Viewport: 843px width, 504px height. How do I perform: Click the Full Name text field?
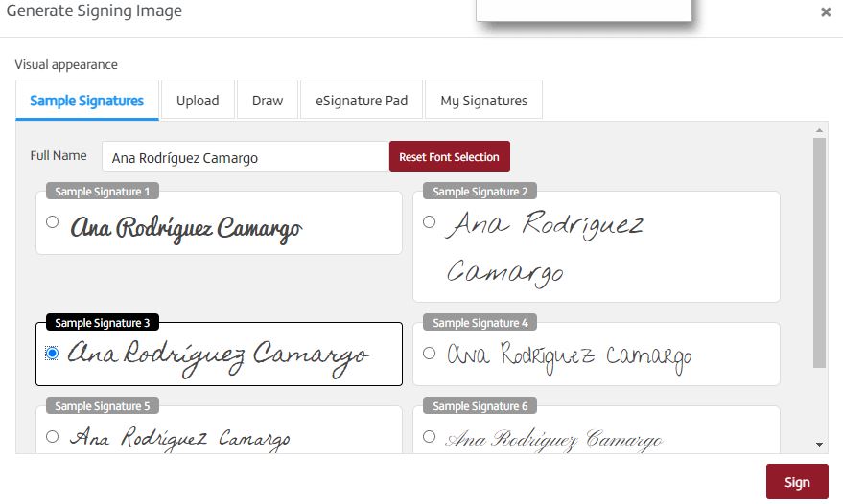245,157
